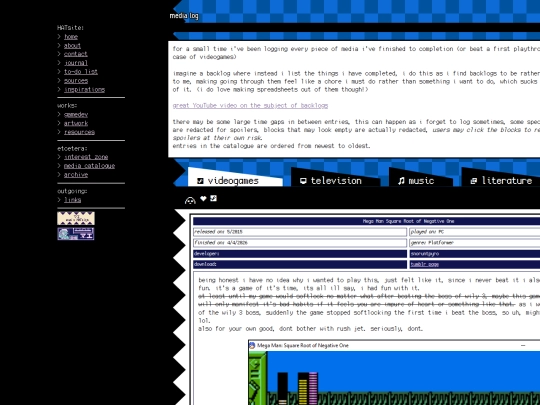Image resolution: width=540 pixels, height=405 pixels.
Task: Click the 'finished on: 4/4/2026' cell
Action: coord(300,243)
